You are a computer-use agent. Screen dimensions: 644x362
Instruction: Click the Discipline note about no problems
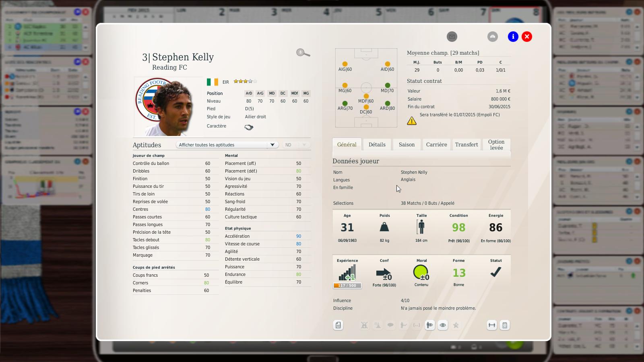(x=438, y=308)
